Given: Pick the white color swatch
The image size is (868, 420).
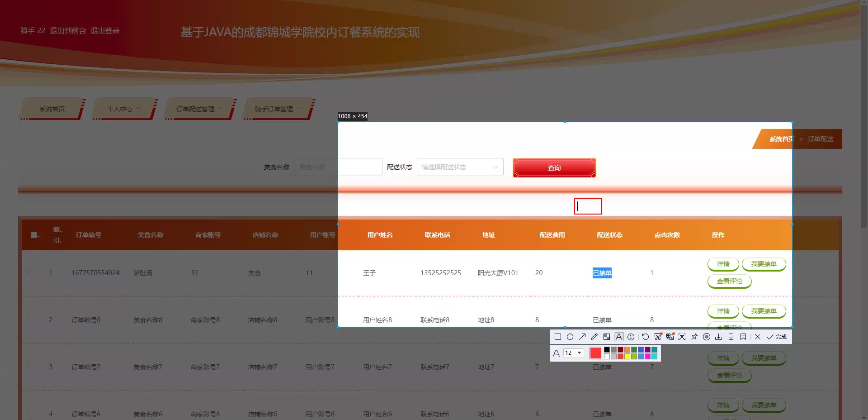Looking at the screenshot, I should click(x=607, y=357).
